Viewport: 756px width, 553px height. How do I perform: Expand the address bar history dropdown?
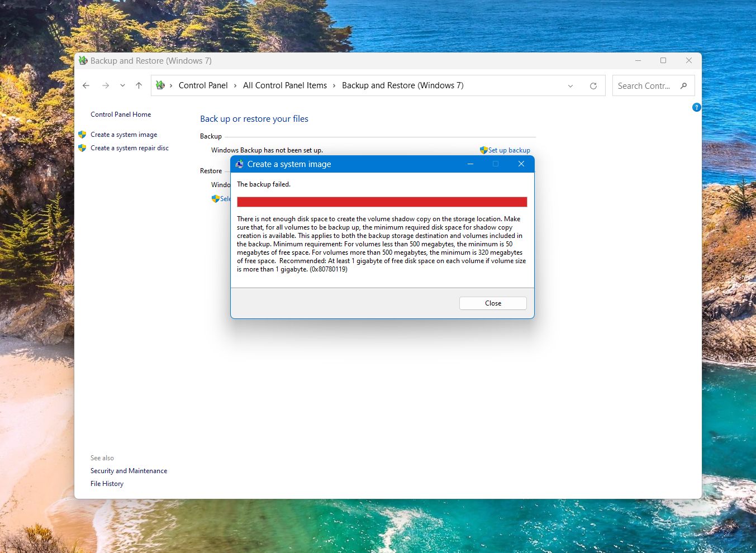570,86
